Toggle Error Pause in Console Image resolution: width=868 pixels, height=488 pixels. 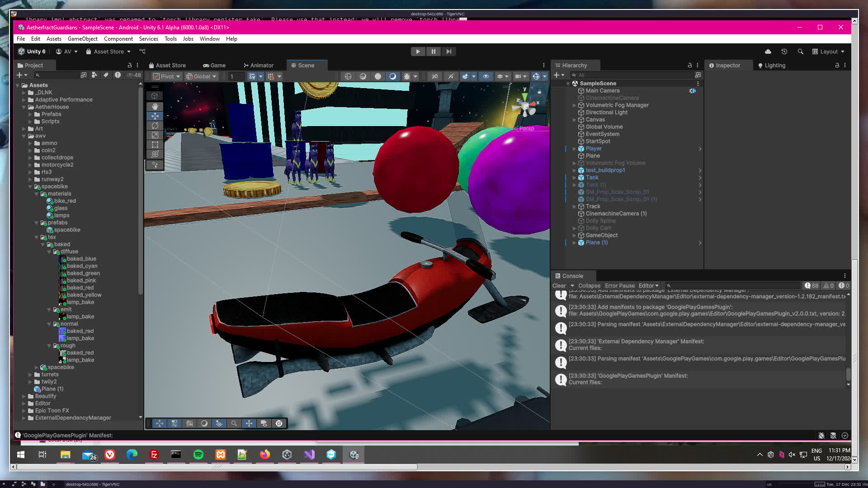[619, 286]
